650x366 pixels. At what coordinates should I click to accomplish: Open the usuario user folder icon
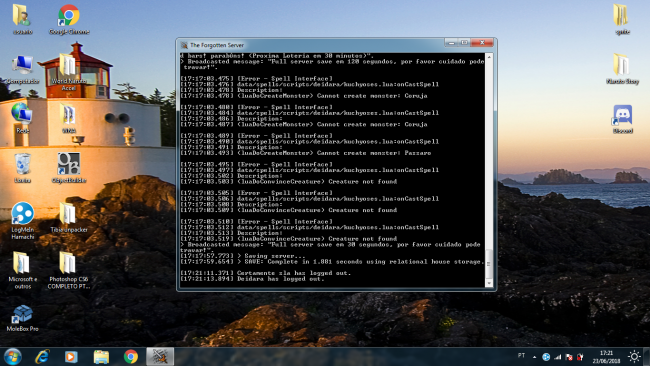[22, 19]
